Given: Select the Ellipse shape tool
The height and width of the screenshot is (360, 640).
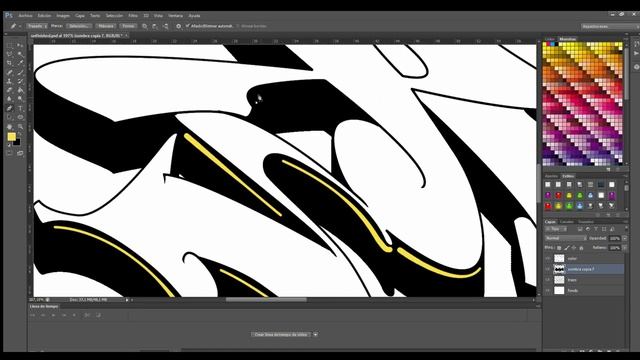Looking at the screenshot, I should (20, 117).
